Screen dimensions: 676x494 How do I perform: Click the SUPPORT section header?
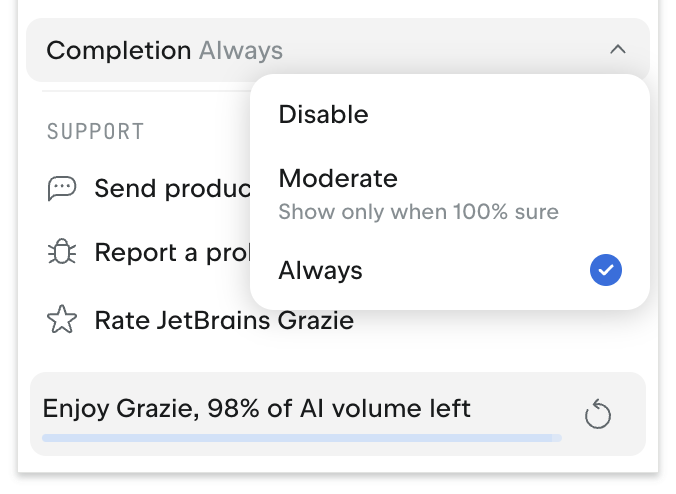96,131
